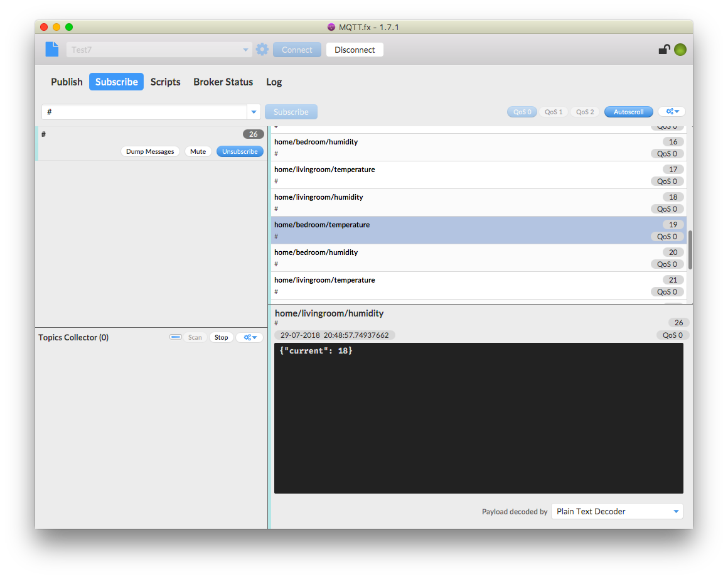Image resolution: width=728 pixels, height=579 pixels.
Task: Click the MQTT.fx title bar app icon
Action: pyautogui.click(x=331, y=27)
